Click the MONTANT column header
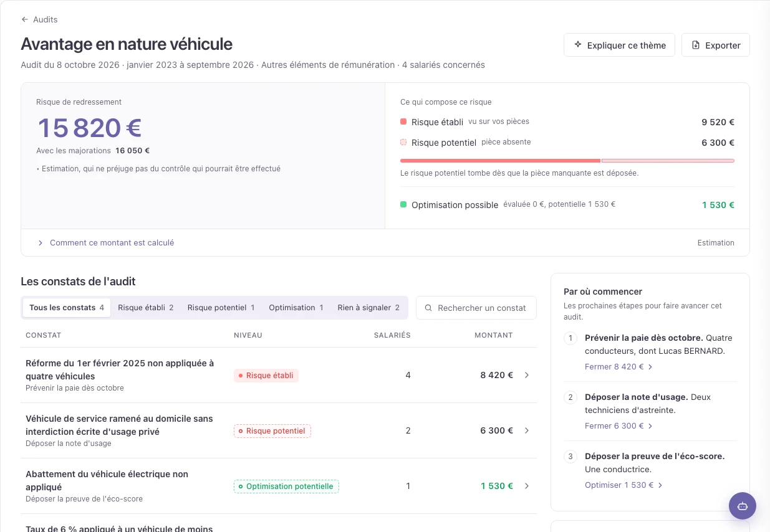 click(x=494, y=335)
